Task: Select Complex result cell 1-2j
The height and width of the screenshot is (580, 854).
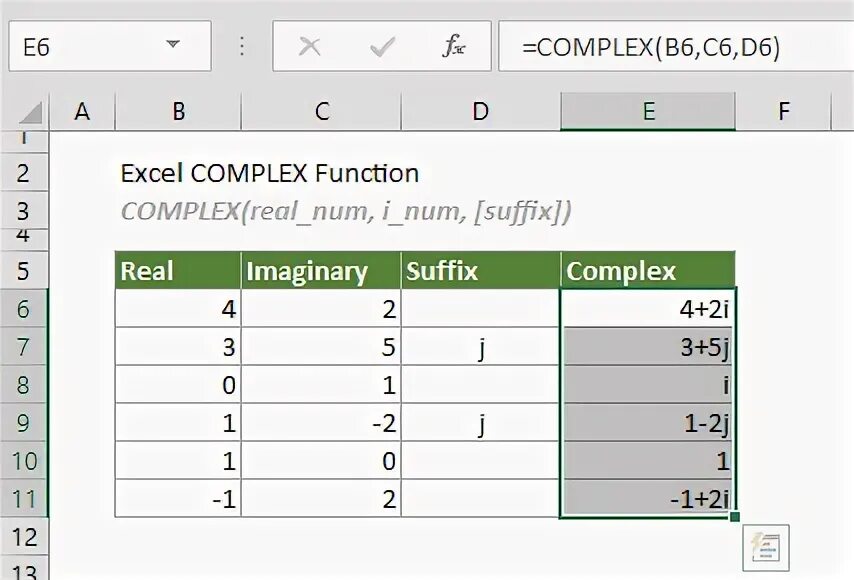Action: 648,423
